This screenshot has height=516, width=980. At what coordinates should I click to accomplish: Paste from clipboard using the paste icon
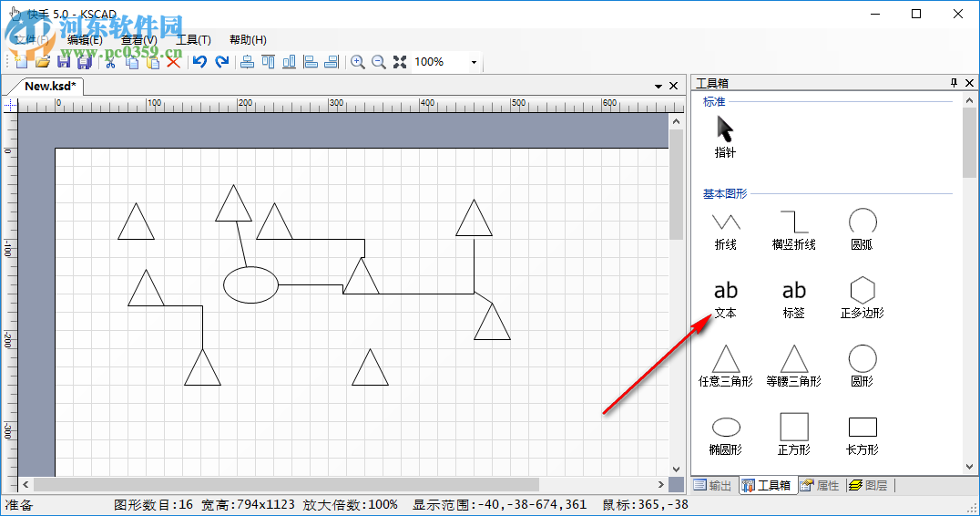(152, 61)
